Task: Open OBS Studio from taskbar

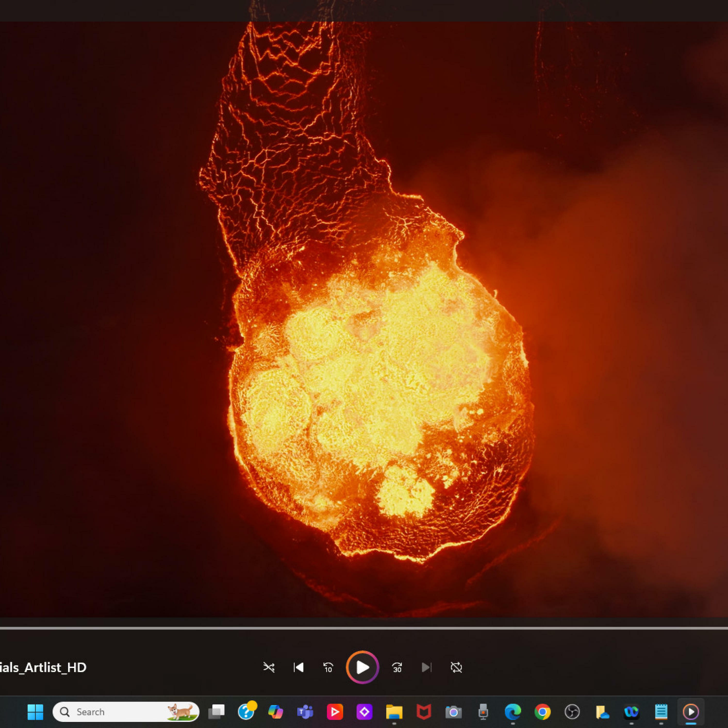Action: coord(572,712)
